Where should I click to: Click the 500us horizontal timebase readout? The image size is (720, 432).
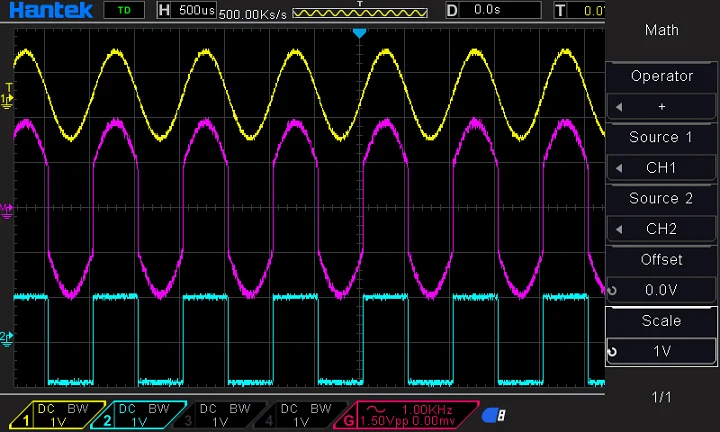(186, 11)
